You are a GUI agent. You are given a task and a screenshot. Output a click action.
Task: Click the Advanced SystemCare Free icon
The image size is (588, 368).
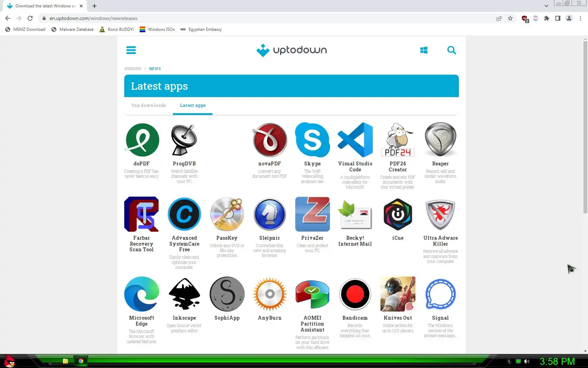(x=184, y=214)
